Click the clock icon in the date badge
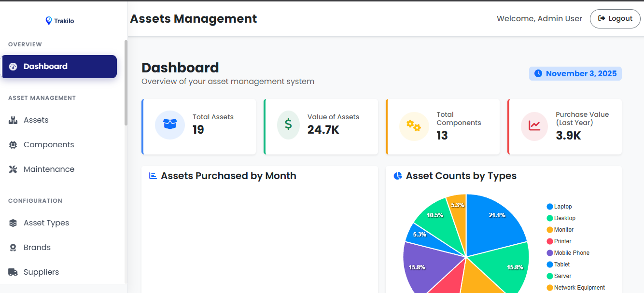The width and height of the screenshot is (644, 293). (538, 73)
